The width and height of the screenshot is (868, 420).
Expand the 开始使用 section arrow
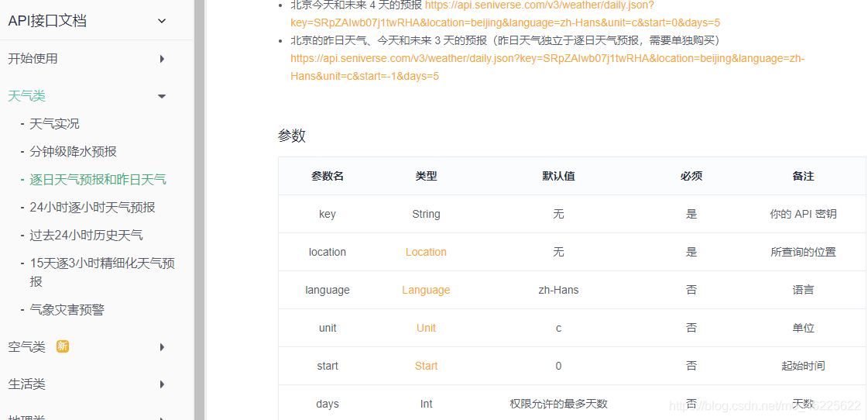click(162, 59)
